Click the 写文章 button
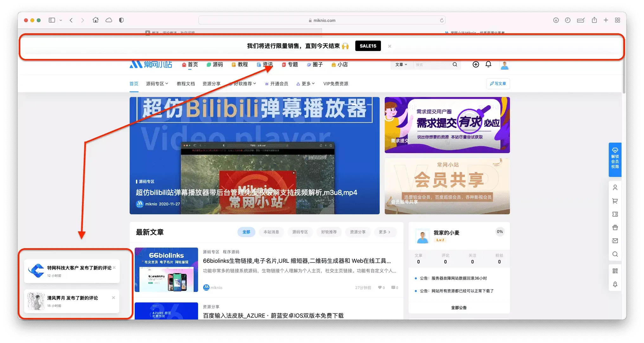The width and height of the screenshot is (644, 343). (x=498, y=83)
